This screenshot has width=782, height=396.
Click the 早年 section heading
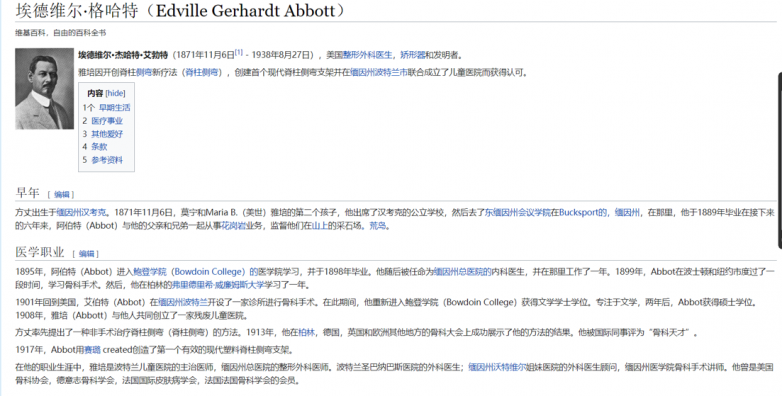(x=27, y=193)
